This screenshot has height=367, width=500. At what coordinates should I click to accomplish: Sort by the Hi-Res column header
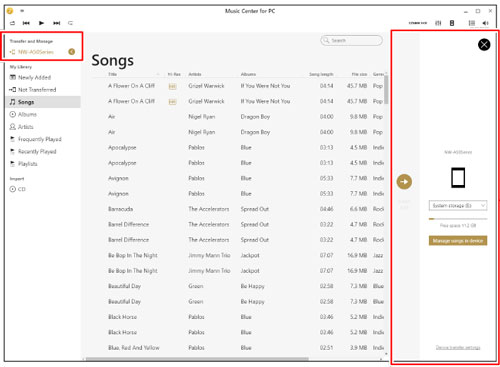(x=174, y=74)
